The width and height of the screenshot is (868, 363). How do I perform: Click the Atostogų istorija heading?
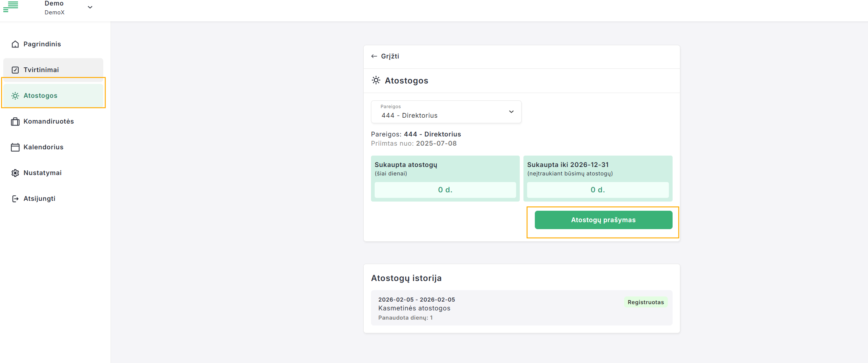(x=406, y=278)
